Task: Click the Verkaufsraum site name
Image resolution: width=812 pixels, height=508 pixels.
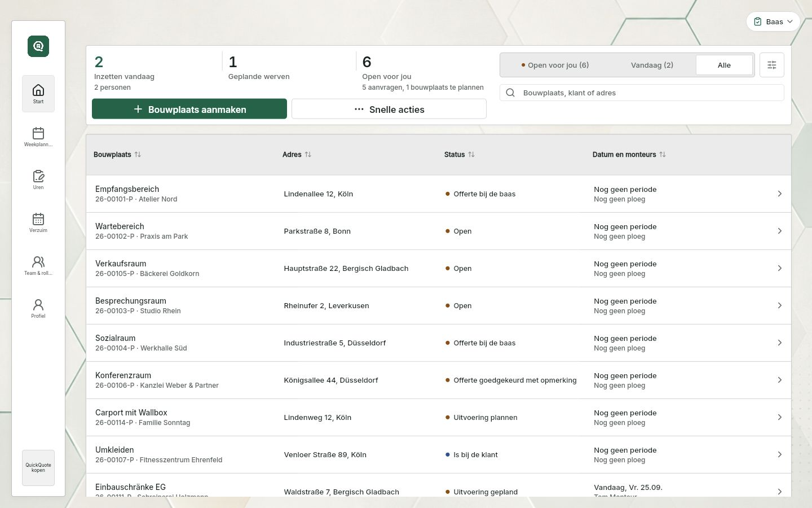Action: (x=121, y=264)
